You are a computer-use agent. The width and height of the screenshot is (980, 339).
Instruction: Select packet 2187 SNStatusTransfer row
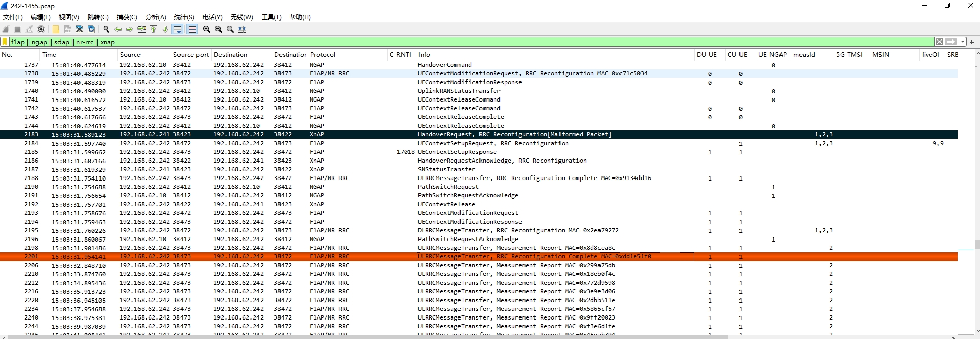point(479,169)
